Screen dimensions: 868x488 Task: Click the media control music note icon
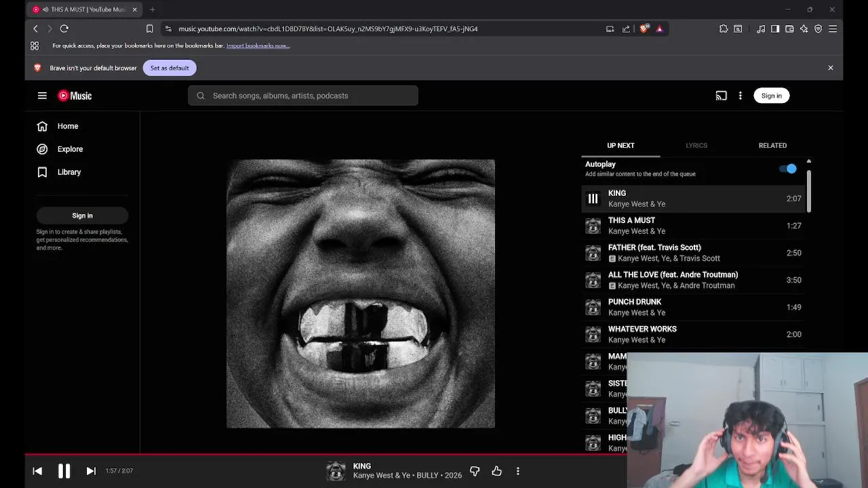[761, 28]
